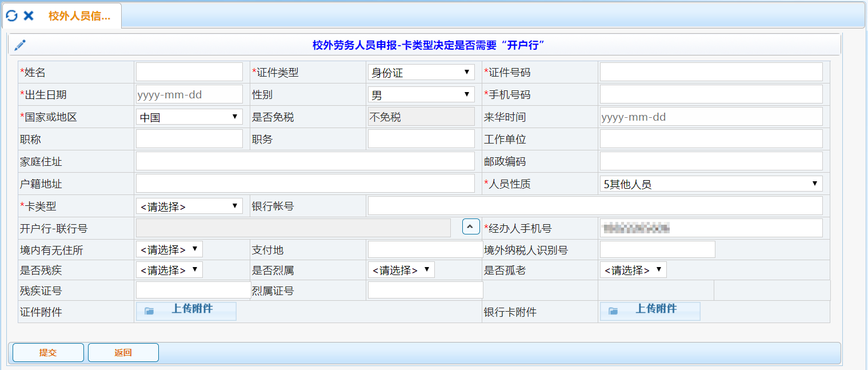Image resolution: width=868 pixels, height=370 pixels.
Task: Expand the 是否残疾 dropdown
Action: pos(169,270)
